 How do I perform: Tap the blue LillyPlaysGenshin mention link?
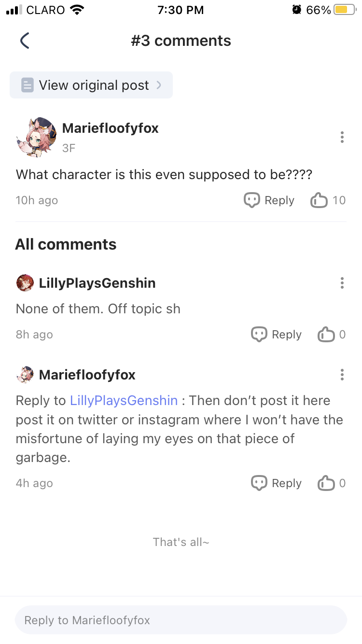[124, 400]
